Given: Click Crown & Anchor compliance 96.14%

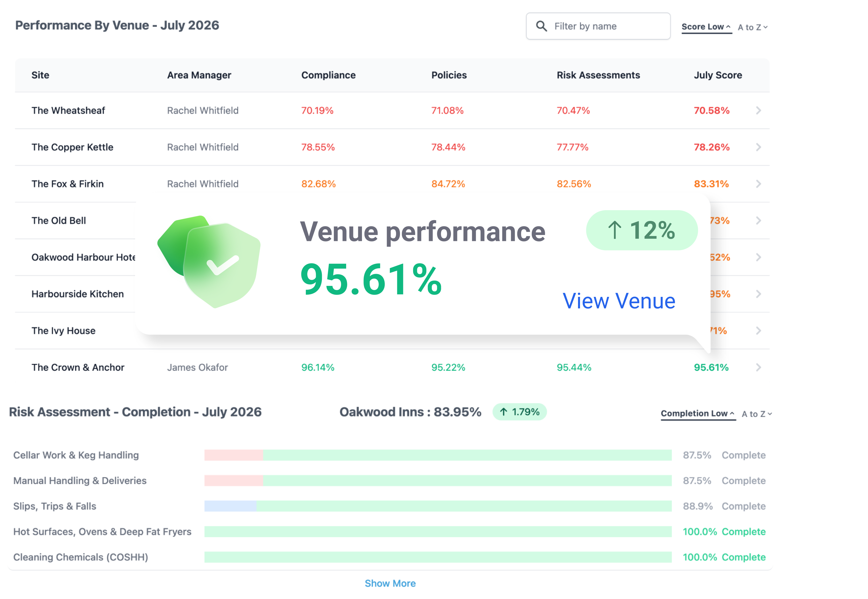Looking at the screenshot, I should click(x=318, y=368).
